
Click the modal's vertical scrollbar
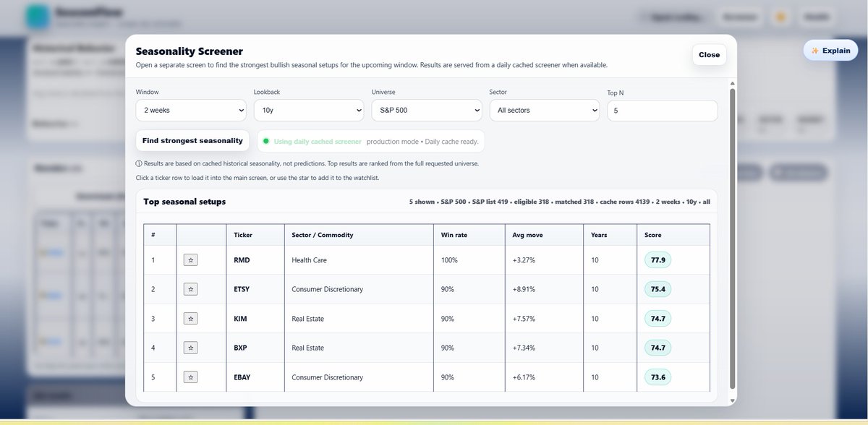tap(733, 239)
